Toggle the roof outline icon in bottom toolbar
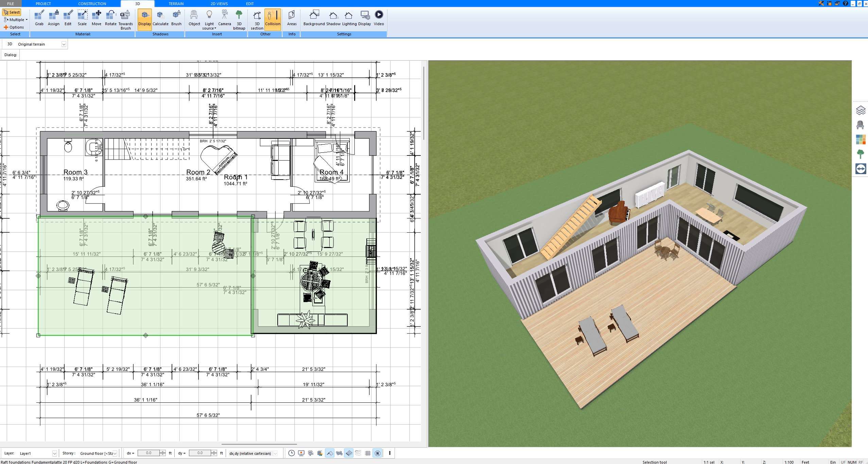Screen dimensions: 868x464 pos(330,453)
